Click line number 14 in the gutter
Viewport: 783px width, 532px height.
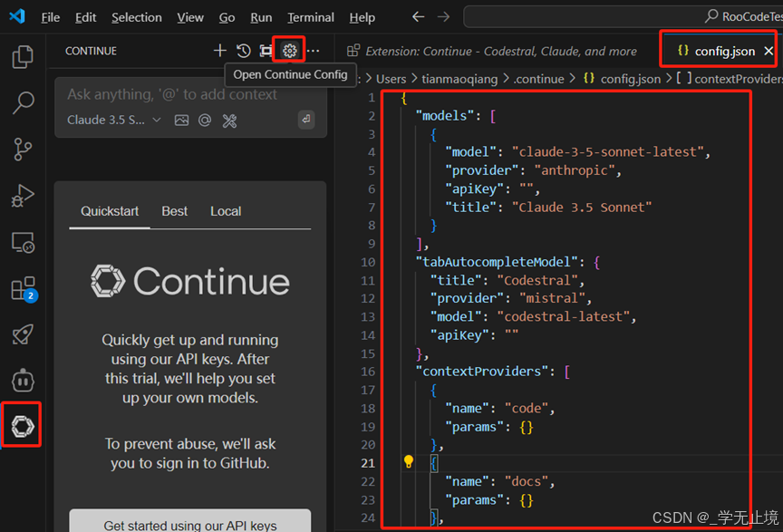point(368,335)
